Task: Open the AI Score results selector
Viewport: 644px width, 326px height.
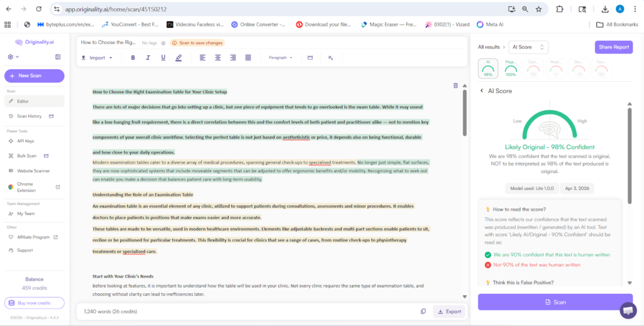Action: click(x=528, y=47)
